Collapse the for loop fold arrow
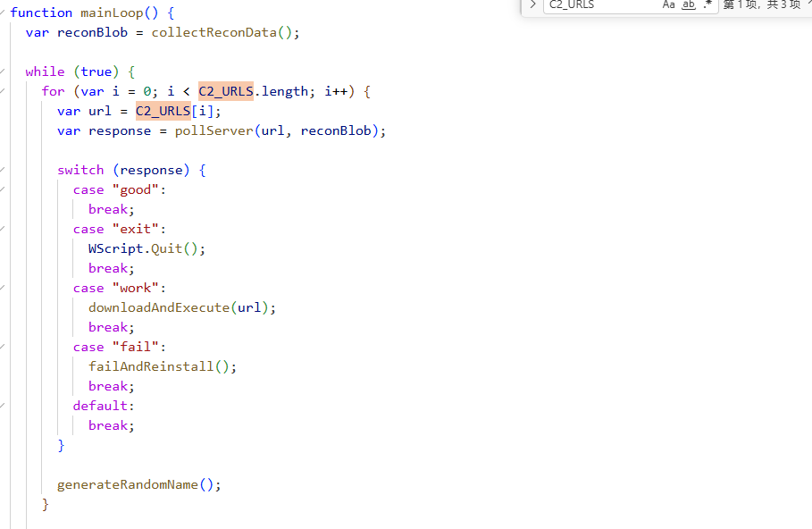 (x=3, y=91)
